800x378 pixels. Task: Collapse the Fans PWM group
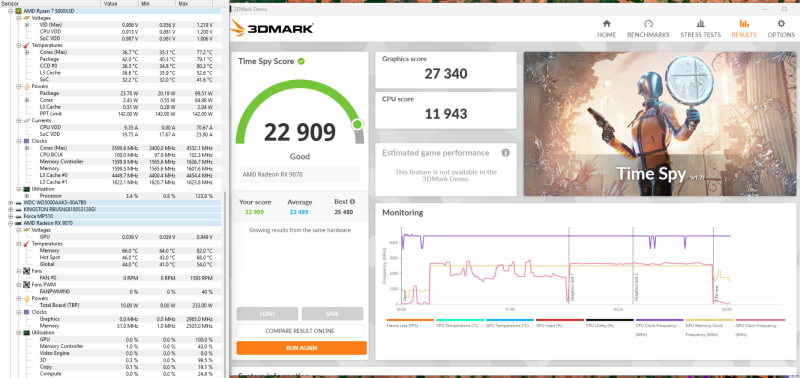click(18, 285)
